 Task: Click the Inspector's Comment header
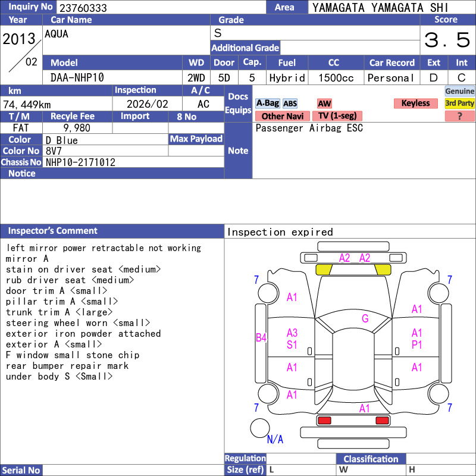click(53, 231)
